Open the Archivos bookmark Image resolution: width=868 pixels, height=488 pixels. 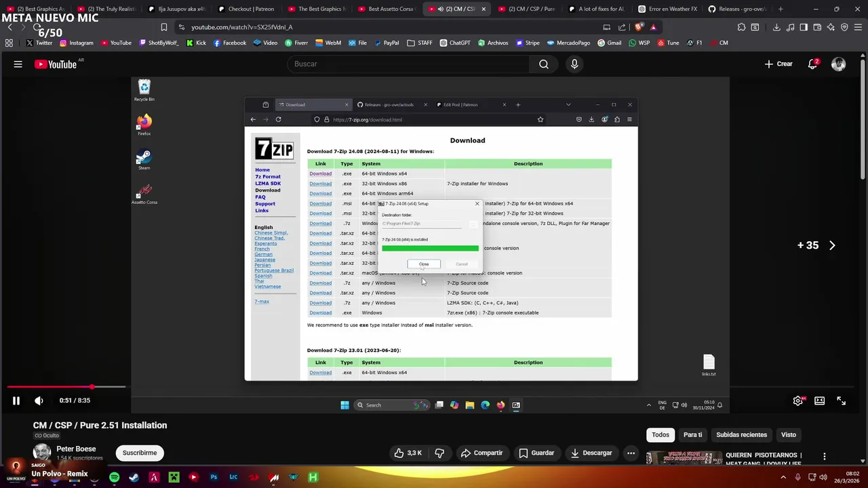click(492, 43)
